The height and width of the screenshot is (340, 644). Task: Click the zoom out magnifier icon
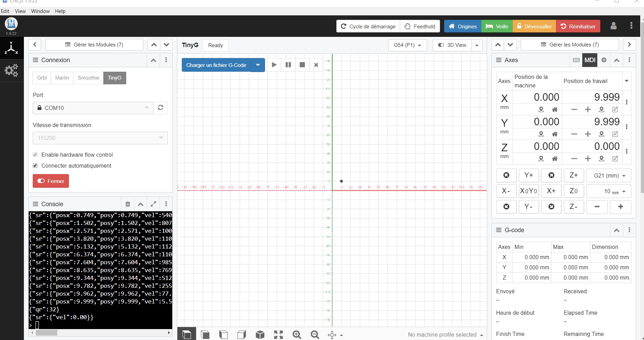pyautogui.click(x=315, y=335)
